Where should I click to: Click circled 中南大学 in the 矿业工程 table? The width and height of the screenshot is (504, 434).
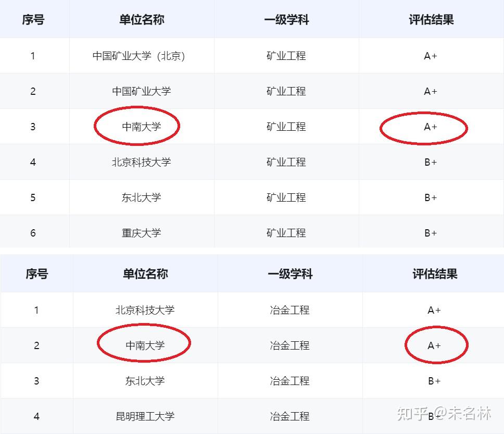142,127
